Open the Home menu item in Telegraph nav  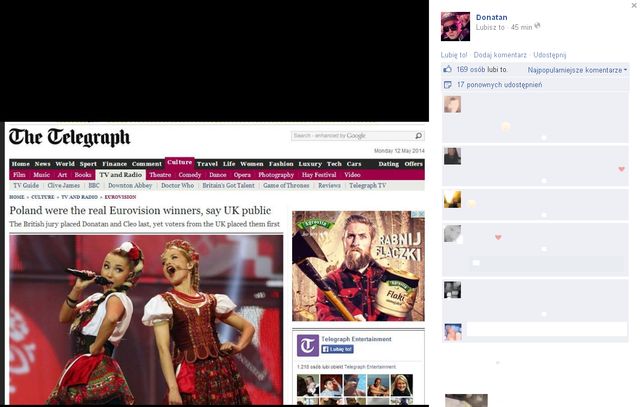pyautogui.click(x=20, y=164)
